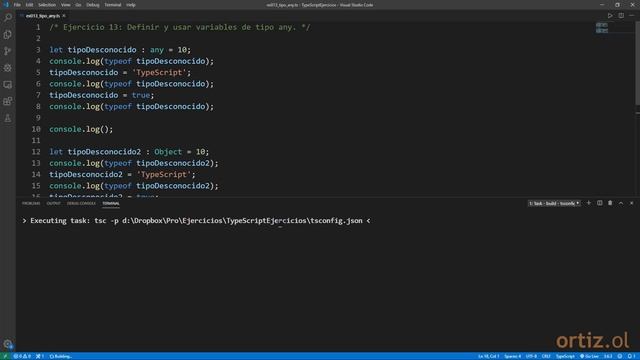The width and height of the screenshot is (640, 360).
Task: Click the TypeScript version number in status bar
Action: click(608, 356)
